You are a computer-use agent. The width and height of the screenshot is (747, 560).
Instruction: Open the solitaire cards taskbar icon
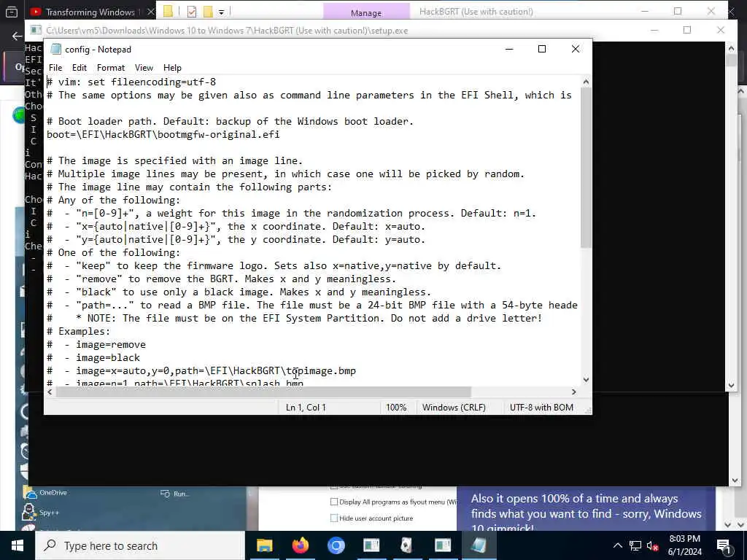pyautogui.click(x=407, y=545)
